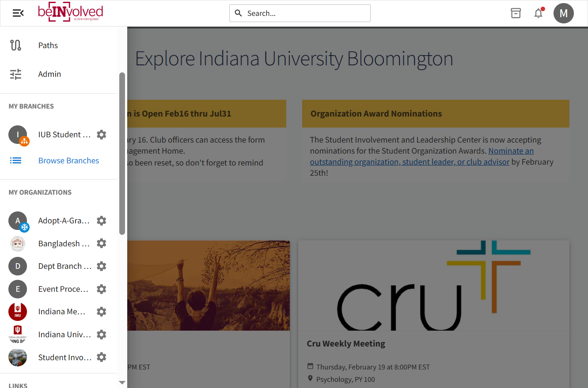Open the Paths menu item
This screenshot has width=588, height=388.
pos(48,45)
